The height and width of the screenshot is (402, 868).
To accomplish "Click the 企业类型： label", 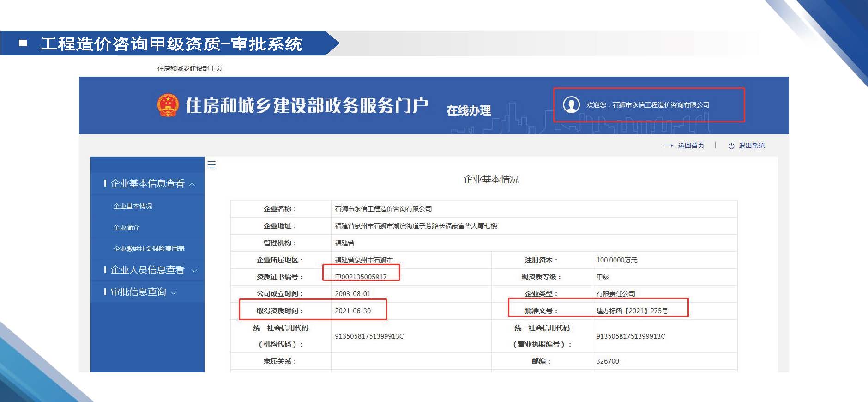I will 541,294.
